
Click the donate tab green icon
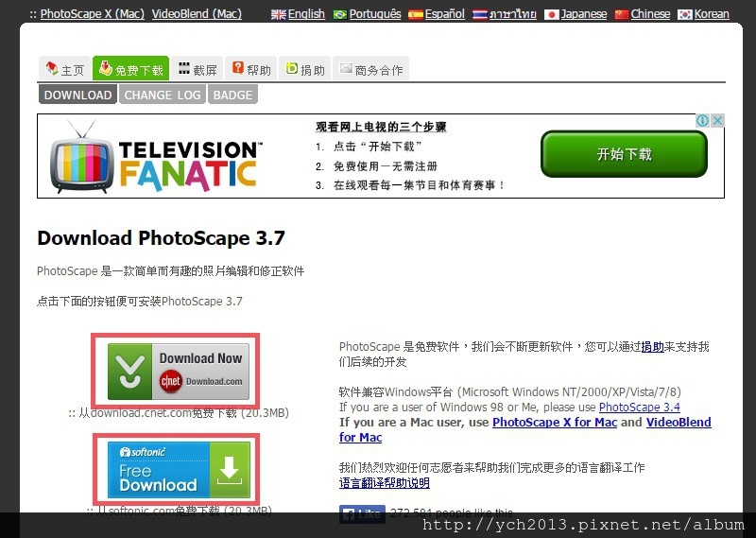point(292,68)
